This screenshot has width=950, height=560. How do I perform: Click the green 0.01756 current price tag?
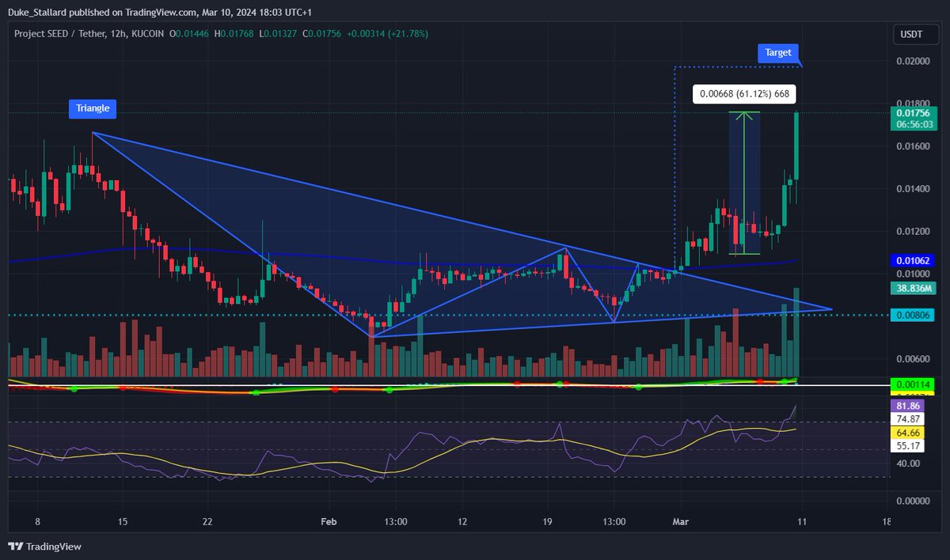[x=914, y=113]
